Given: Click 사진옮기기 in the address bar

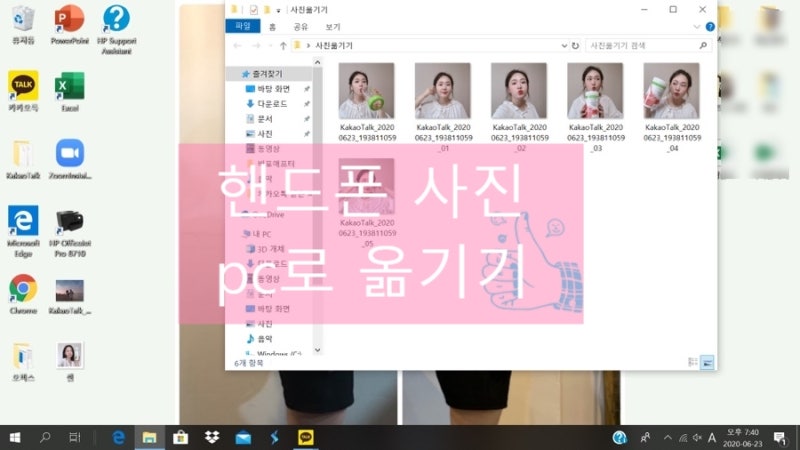Looking at the screenshot, I should click(334, 45).
